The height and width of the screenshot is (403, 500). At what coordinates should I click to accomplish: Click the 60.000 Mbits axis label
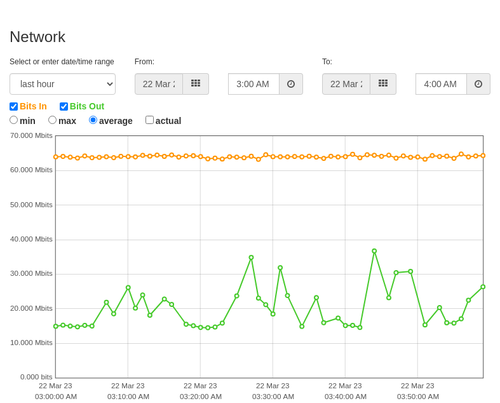31,170
